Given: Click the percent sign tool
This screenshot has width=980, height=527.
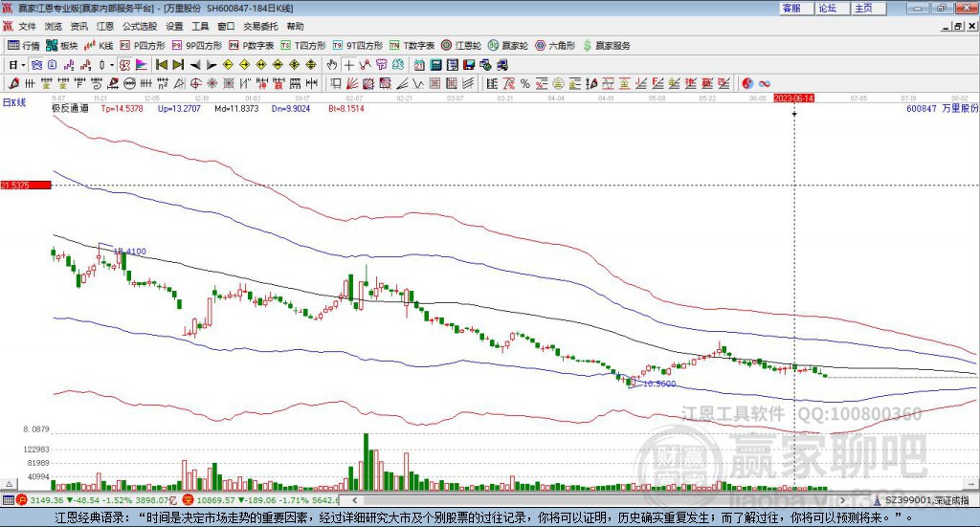Looking at the screenshot, I should pos(525,83).
